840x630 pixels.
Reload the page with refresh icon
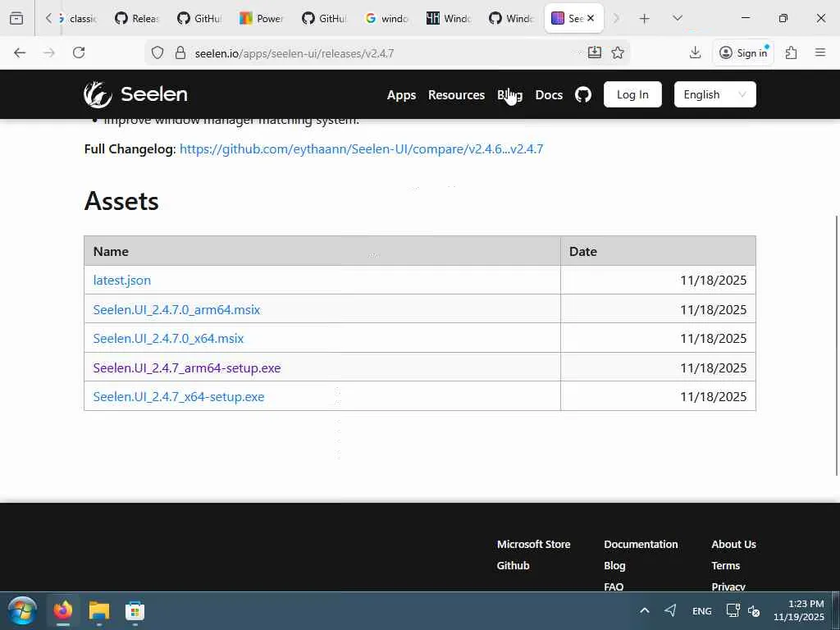tap(79, 52)
